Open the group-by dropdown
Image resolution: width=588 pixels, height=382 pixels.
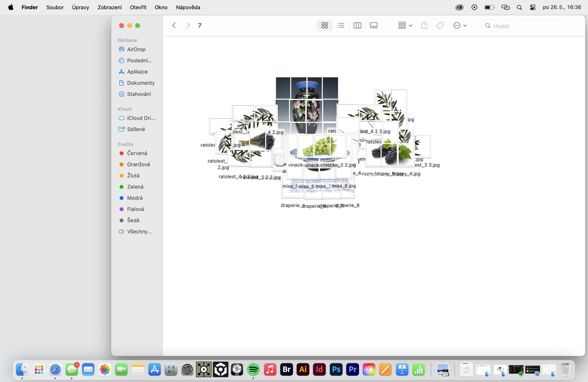click(x=405, y=26)
